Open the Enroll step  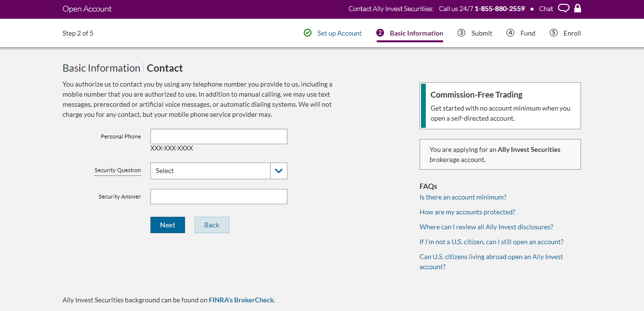tap(572, 33)
